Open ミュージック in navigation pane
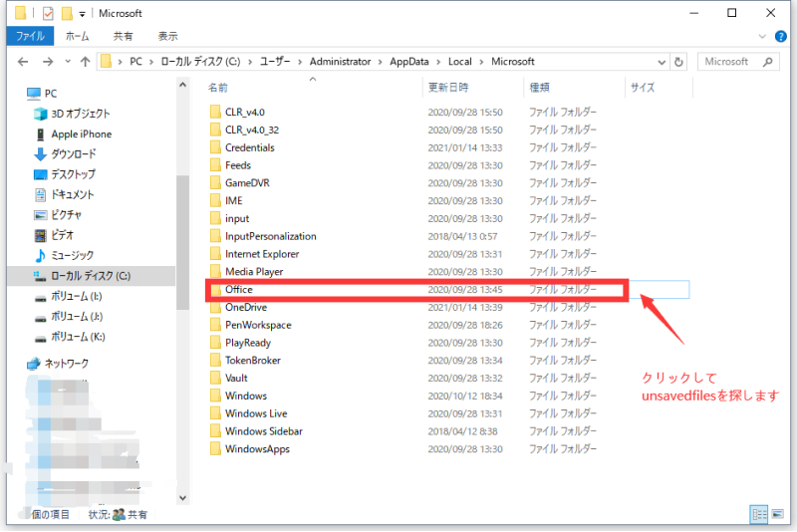The image size is (797, 532). pos(64,256)
